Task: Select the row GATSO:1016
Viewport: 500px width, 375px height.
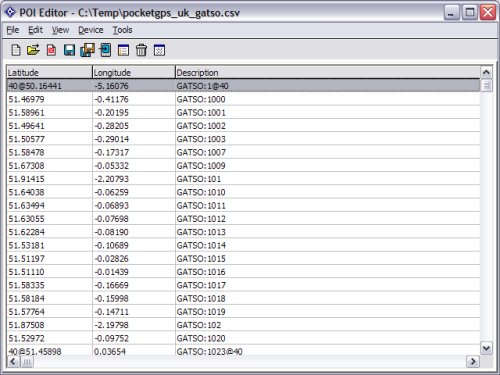Action: [x=243, y=272]
